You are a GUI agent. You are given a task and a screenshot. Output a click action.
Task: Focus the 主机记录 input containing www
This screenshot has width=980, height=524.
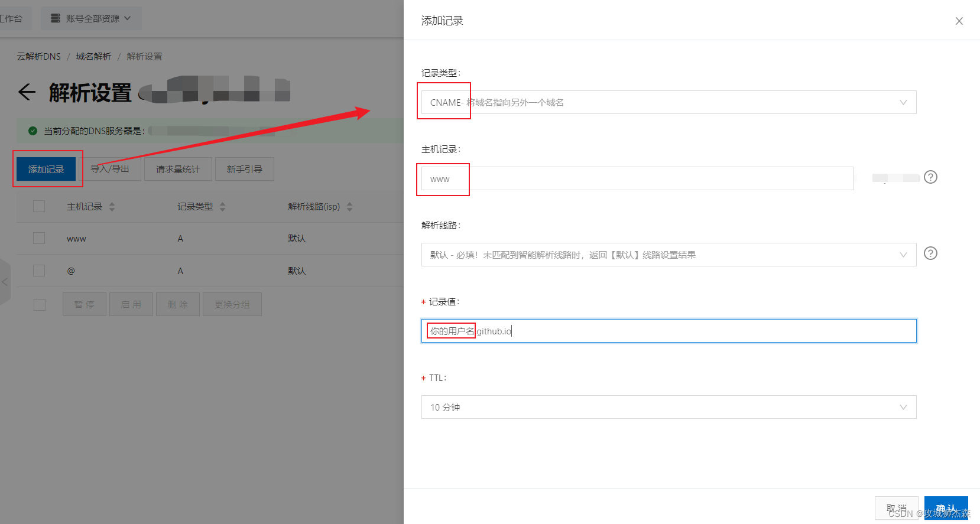pos(637,178)
